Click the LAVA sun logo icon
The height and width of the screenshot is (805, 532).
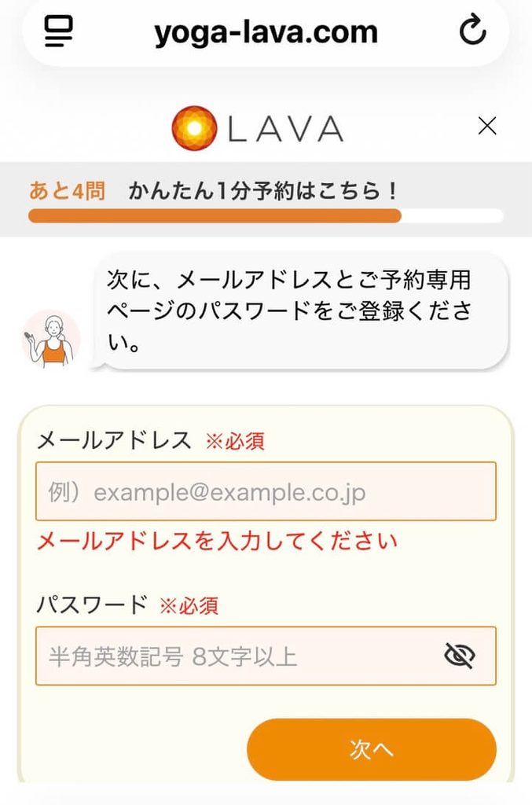coord(194,128)
